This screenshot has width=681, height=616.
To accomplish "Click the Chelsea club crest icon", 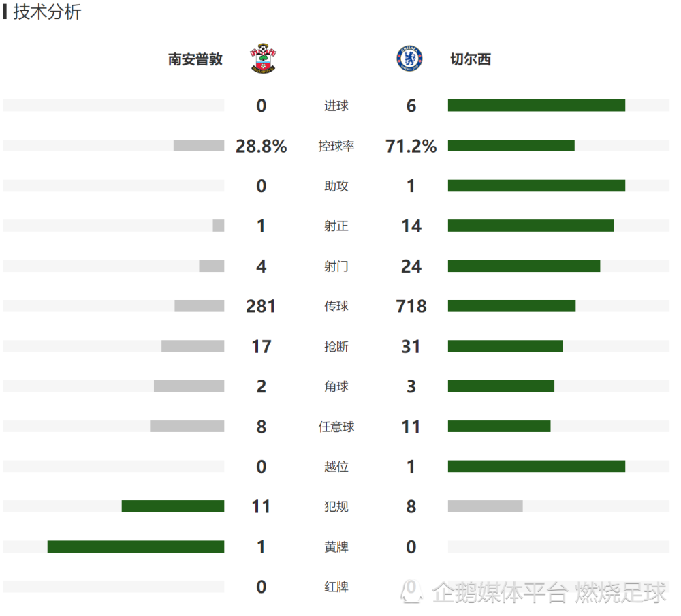I will (x=409, y=59).
